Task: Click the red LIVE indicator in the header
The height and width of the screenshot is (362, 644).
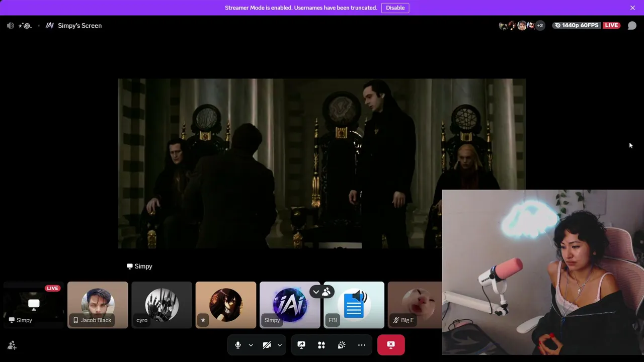Action: 611,26
